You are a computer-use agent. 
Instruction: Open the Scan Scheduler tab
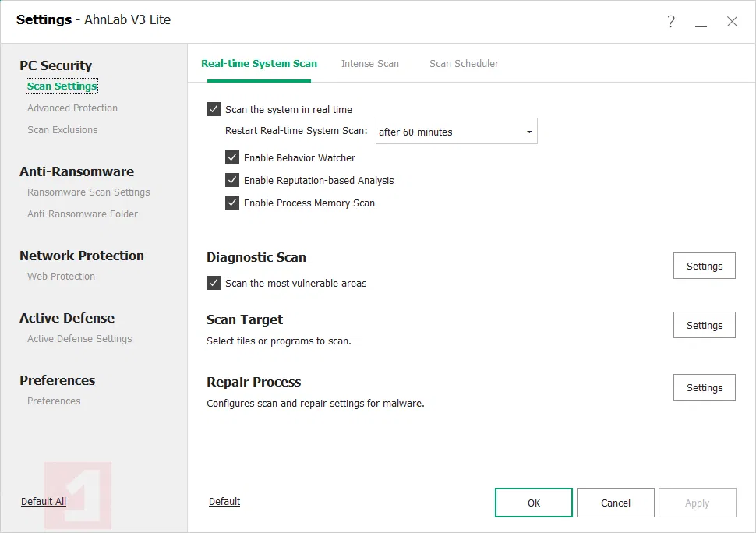464,64
